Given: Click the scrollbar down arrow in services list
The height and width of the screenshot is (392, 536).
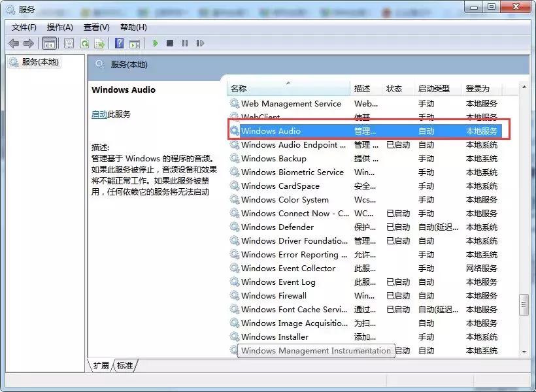Looking at the screenshot, I should (524, 351).
